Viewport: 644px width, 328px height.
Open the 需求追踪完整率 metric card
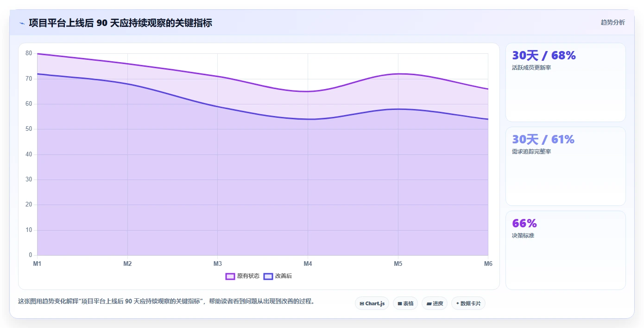(x=566, y=167)
